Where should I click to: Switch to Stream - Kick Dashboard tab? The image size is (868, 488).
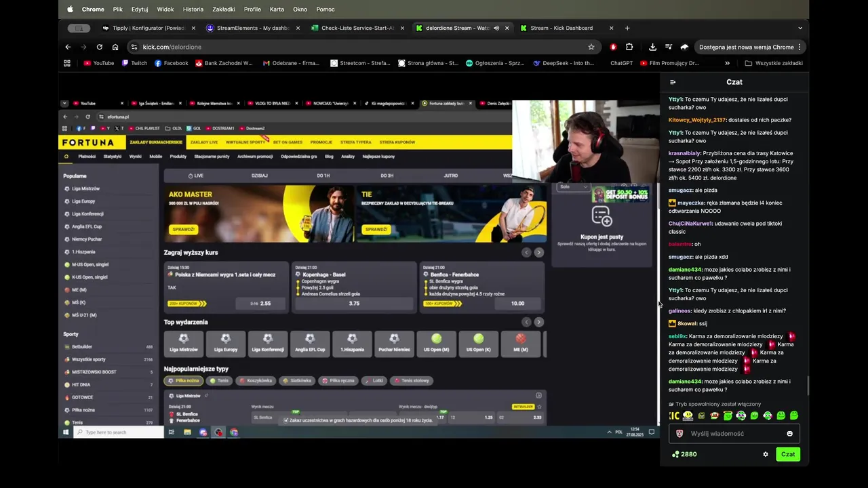[x=567, y=28]
